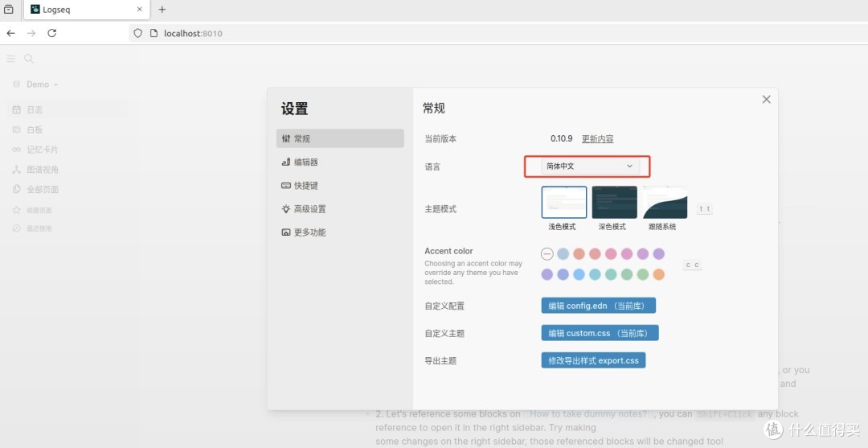
Task: Click the 'c c' accent shortcut hint
Action: click(x=693, y=265)
